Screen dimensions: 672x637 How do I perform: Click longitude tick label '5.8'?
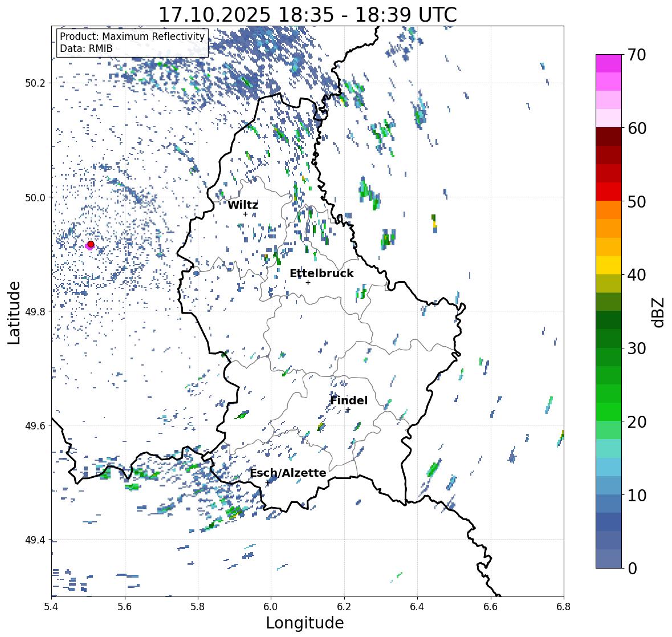click(198, 607)
